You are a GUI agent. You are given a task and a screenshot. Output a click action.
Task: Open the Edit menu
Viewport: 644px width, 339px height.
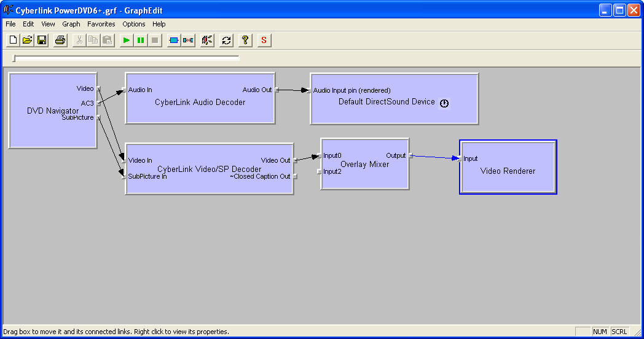click(28, 24)
